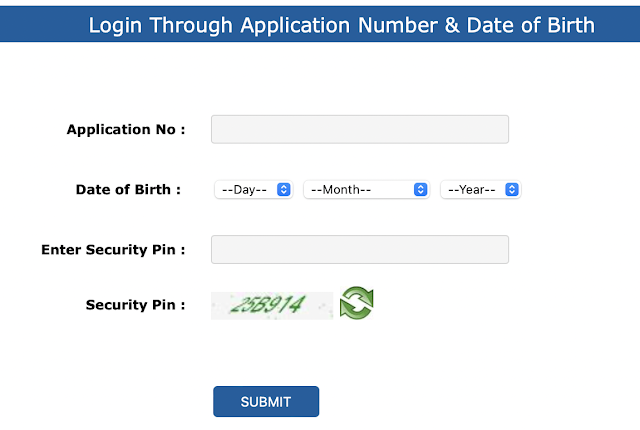This screenshot has height=430, width=640.
Task: Open the --Year-- dropdown
Action: click(480, 189)
